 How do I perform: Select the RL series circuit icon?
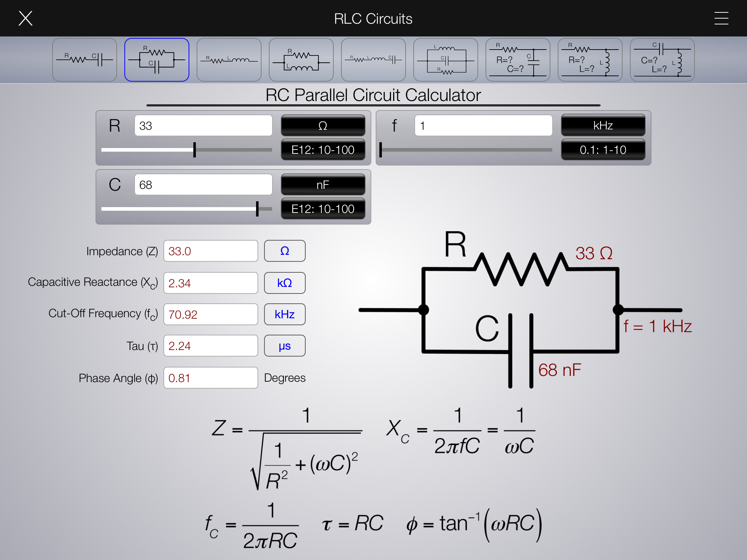tap(229, 60)
